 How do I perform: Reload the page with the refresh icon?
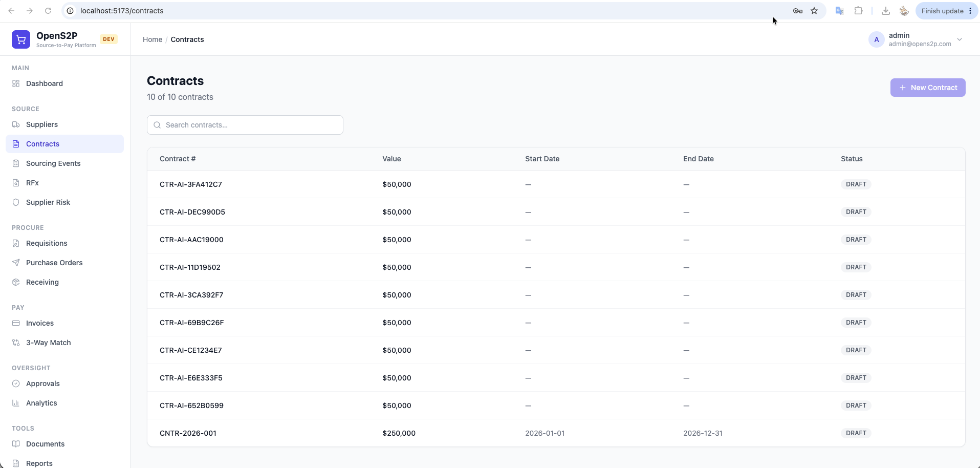(x=48, y=11)
